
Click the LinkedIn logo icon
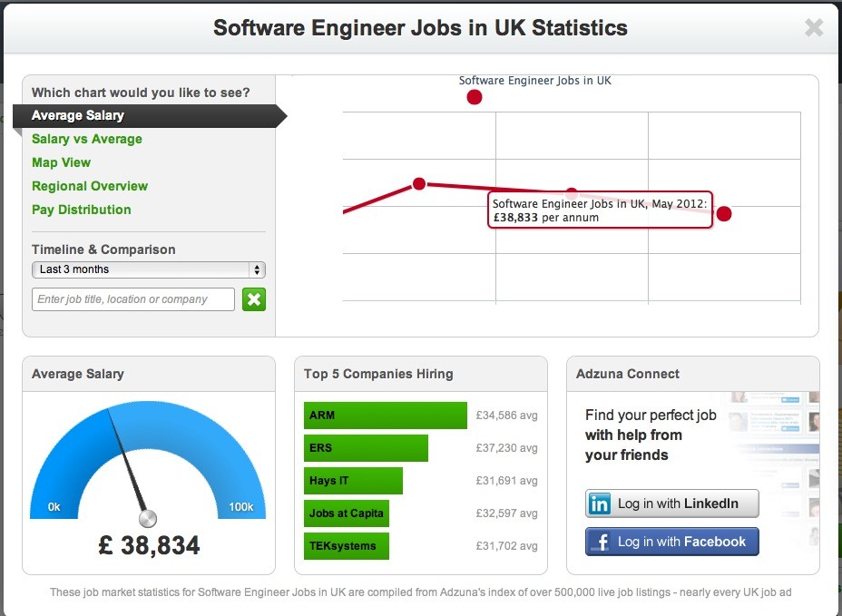coord(599,504)
